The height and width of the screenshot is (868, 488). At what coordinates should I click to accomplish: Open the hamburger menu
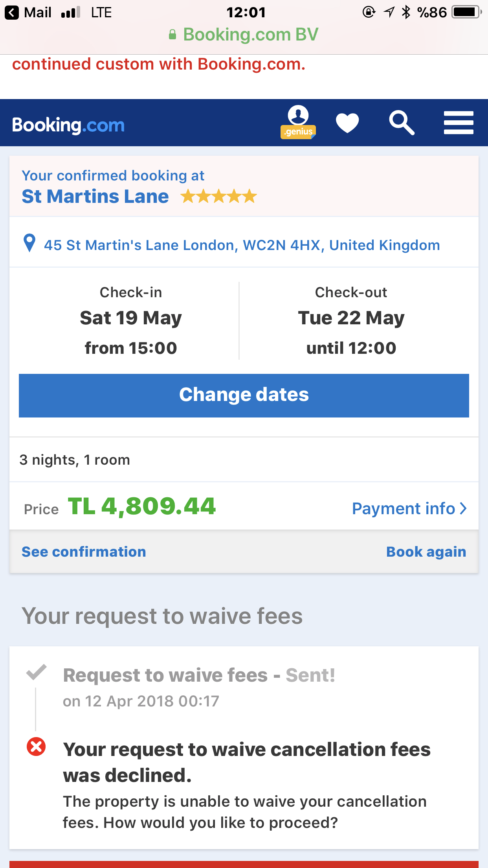click(x=459, y=123)
